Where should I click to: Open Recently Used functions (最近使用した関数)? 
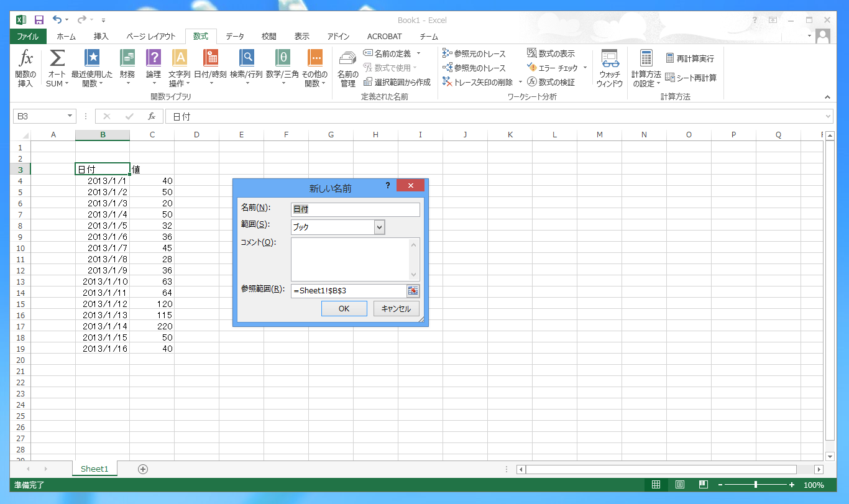92,68
